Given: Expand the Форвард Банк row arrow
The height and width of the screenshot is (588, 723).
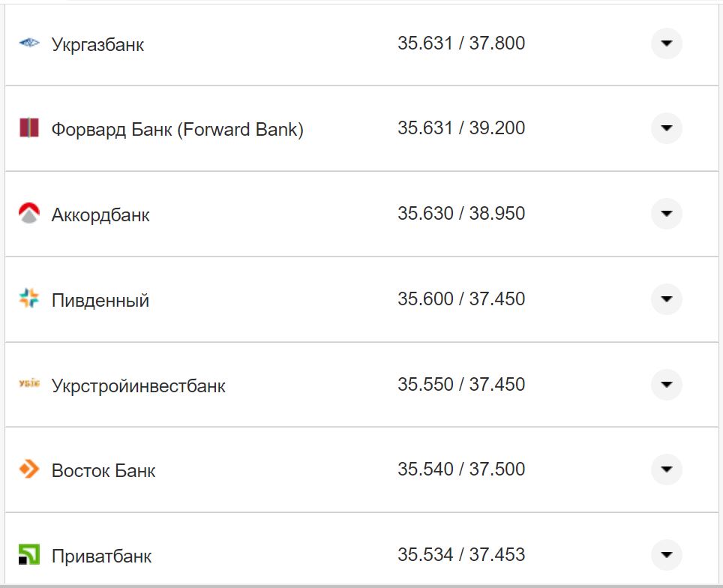Looking at the screenshot, I should 666,128.
